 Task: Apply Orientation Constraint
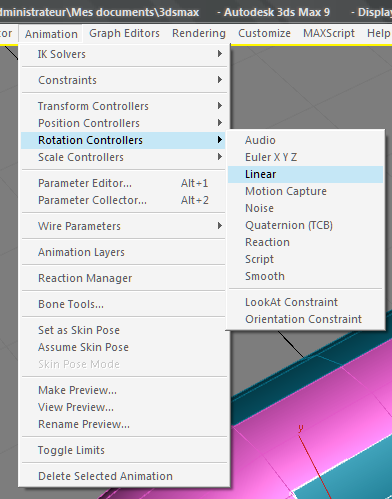point(305,319)
